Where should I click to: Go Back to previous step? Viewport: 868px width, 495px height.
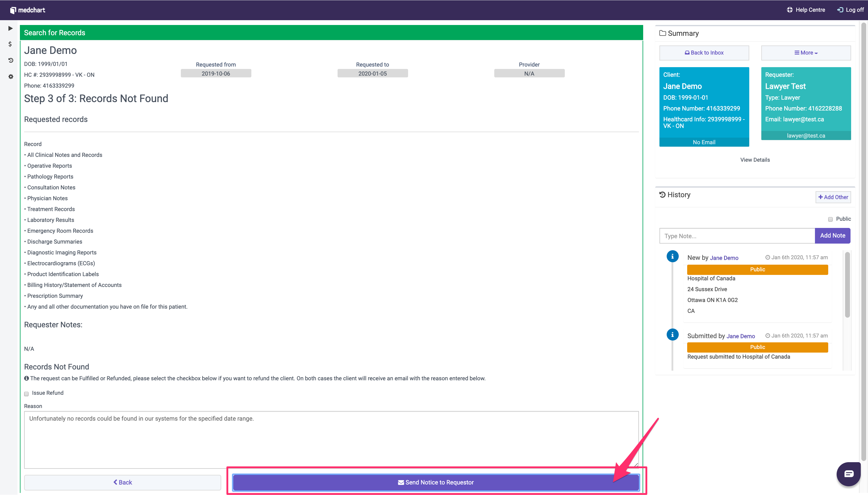point(122,482)
